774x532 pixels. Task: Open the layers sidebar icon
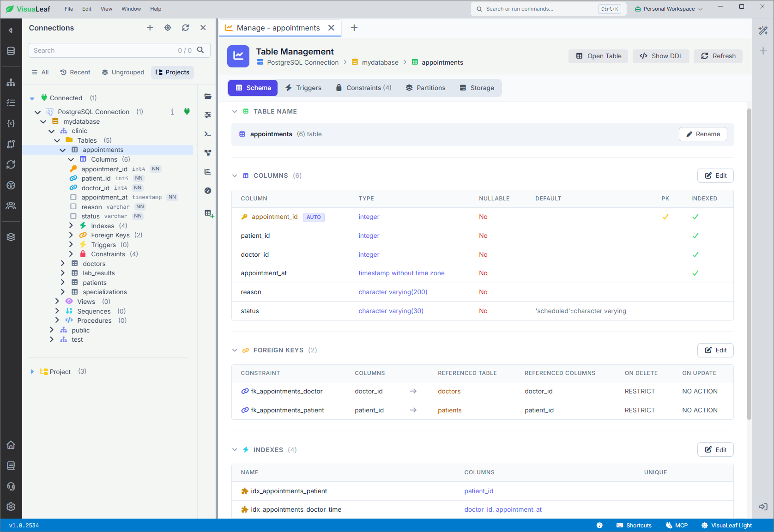pos(11,237)
